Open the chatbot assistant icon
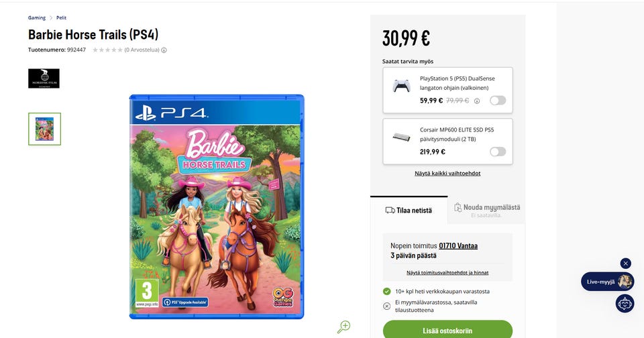 (625, 303)
